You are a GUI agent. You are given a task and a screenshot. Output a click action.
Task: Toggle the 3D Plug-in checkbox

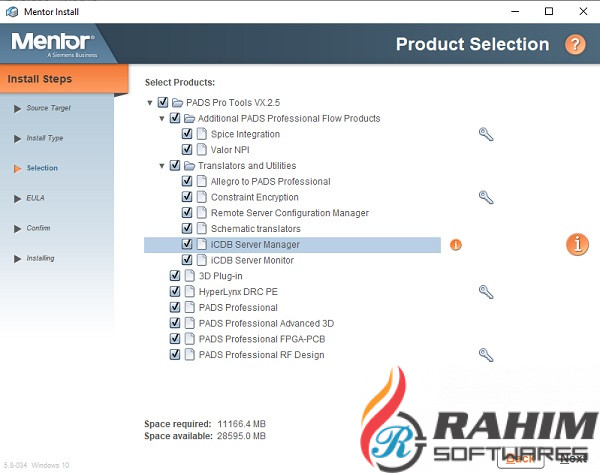tap(175, 276)
